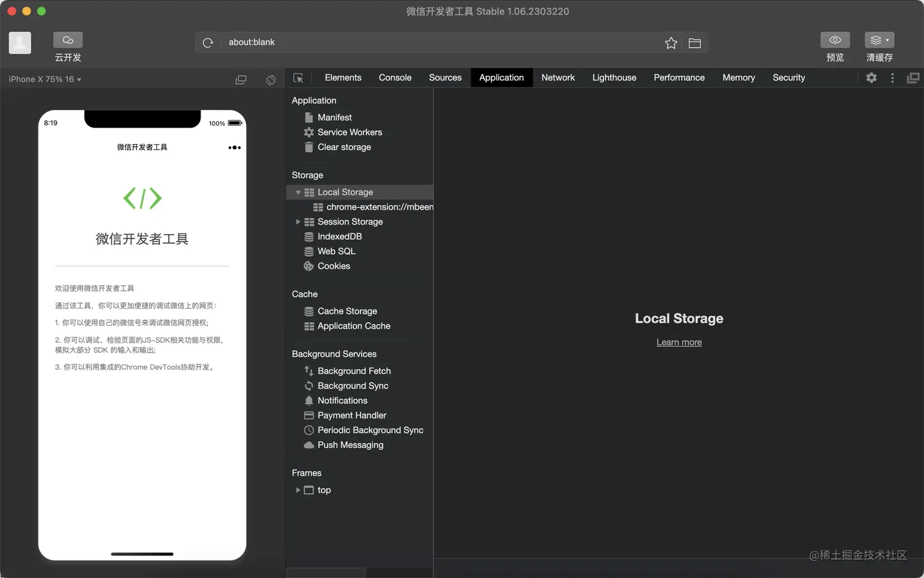
Task: Click the 云开发 cloud development icon
Action: (67, 38)
